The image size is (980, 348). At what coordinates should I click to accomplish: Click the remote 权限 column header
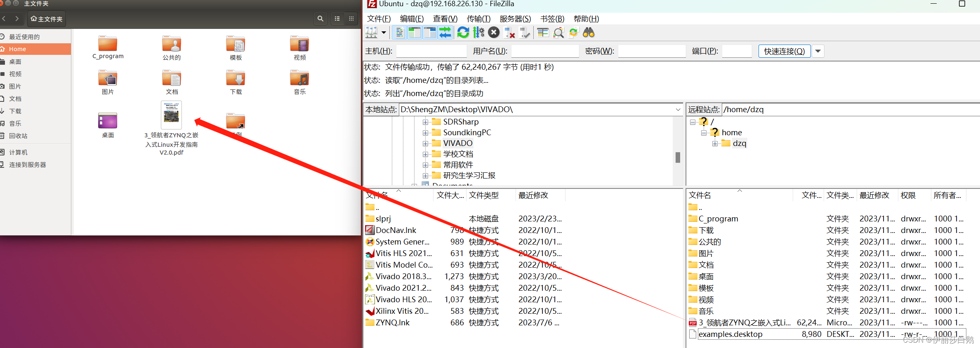914,195
